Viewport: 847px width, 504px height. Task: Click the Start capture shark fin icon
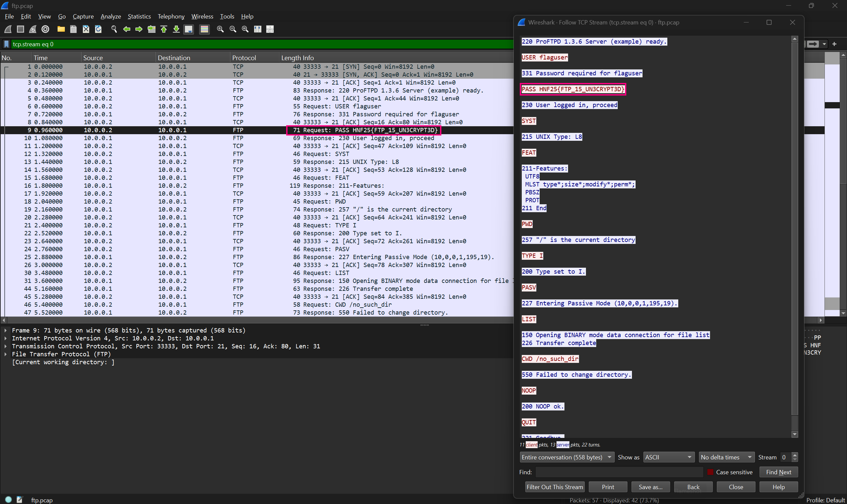pos(8,29)
